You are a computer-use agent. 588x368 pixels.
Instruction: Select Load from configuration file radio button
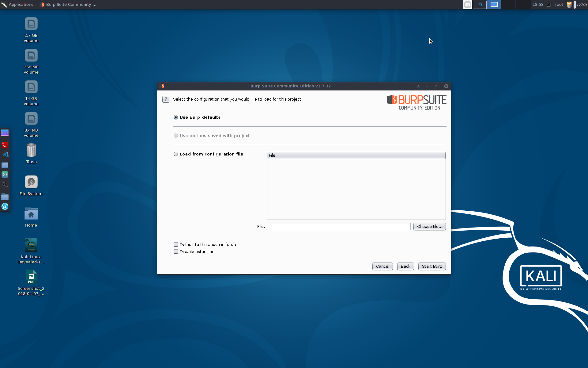pyautogui.click(x=176, y=154)
